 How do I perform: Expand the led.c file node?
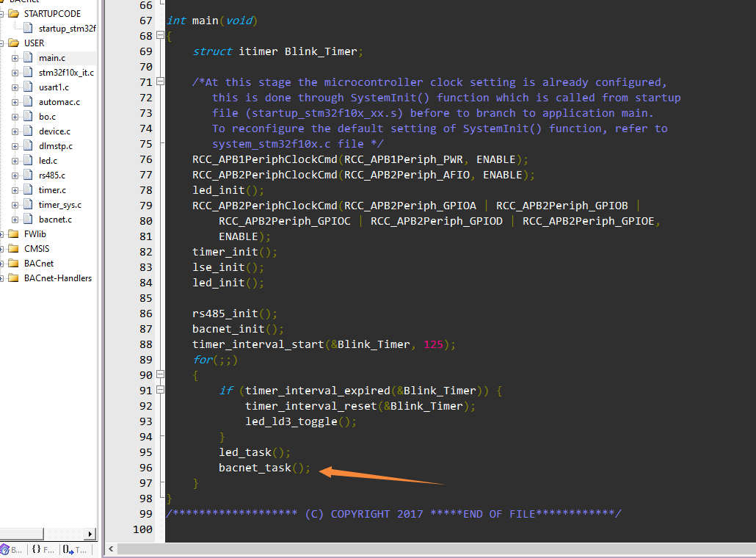(15, 161)
